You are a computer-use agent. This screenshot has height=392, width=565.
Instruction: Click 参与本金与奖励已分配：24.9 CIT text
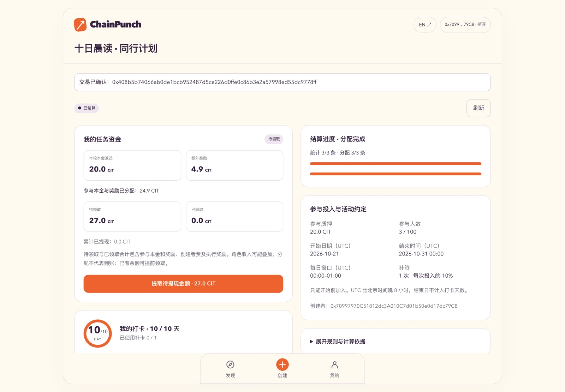click(121, 191)
